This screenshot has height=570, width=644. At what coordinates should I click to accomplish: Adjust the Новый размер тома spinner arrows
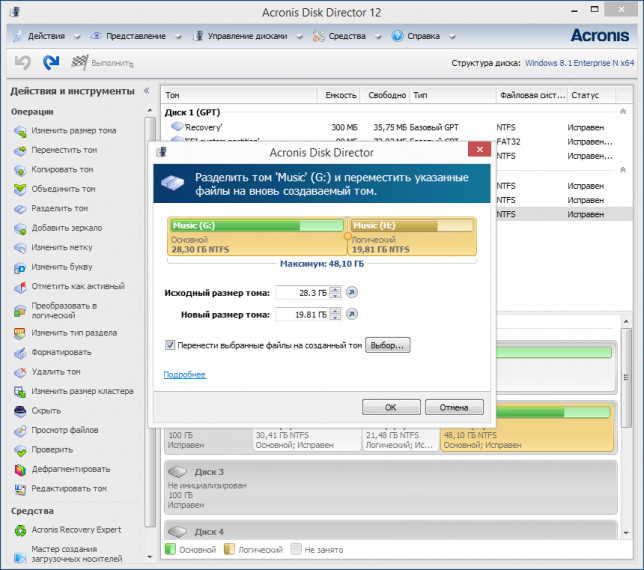tap(336, 314)
